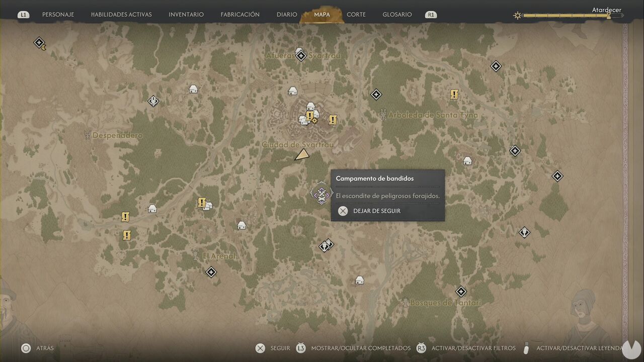Toggle ACTIVAR/DESACTIVAR LEYENDA
644x362 pixels.
pyautogui.click(x=580, y=348)
